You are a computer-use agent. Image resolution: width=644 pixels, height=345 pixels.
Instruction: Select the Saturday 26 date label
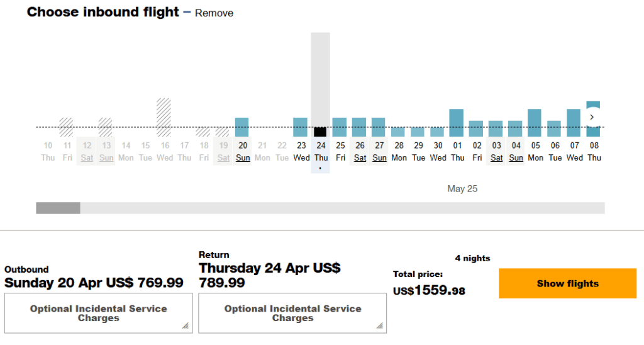[360, 152]
